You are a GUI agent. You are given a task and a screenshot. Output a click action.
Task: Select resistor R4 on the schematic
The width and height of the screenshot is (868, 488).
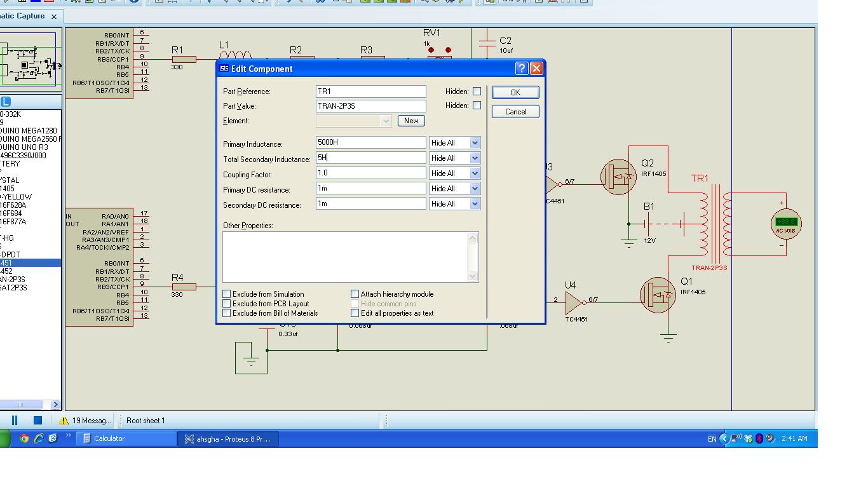[x=184, y=287]
